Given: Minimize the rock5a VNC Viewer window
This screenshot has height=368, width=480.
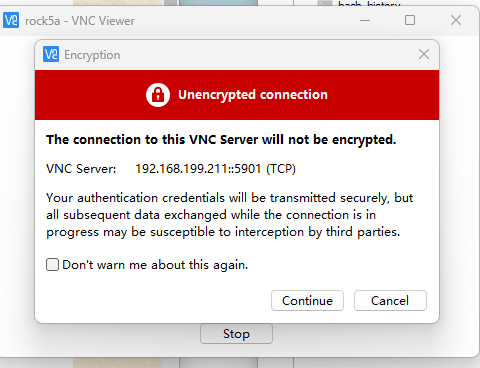Looking at the screenshot, I should 365,20.
